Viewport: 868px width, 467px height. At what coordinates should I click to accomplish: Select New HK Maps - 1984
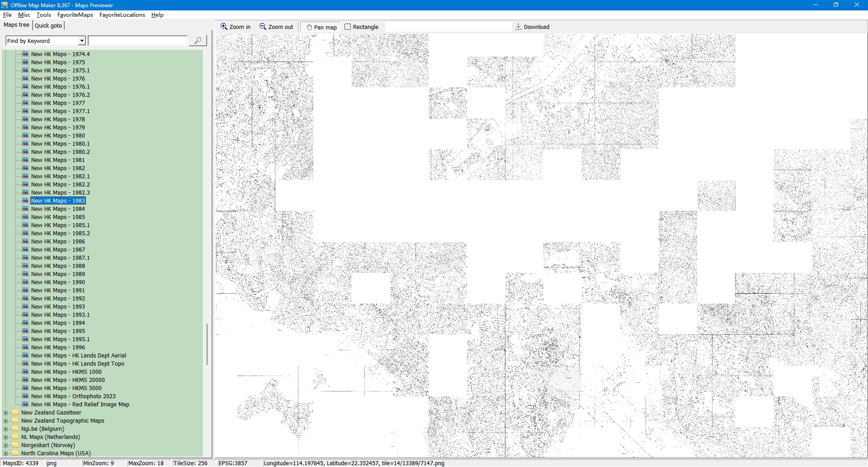point(58,209)
